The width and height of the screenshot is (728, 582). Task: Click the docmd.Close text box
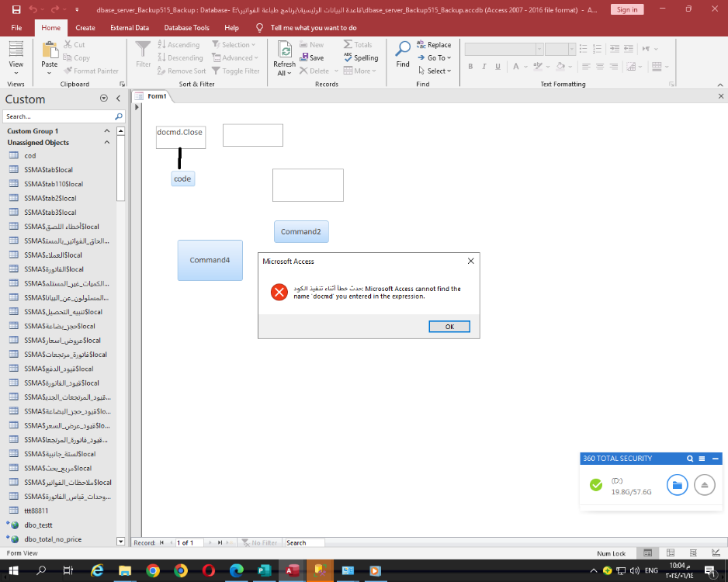pos(181,137)
